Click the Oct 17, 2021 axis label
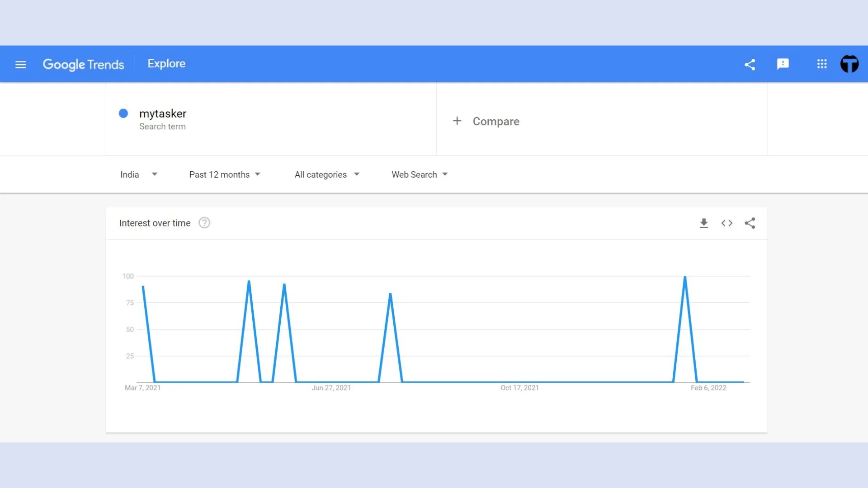Image resolution: width=868 pixels, height=488 pixels. coord(520,388)
